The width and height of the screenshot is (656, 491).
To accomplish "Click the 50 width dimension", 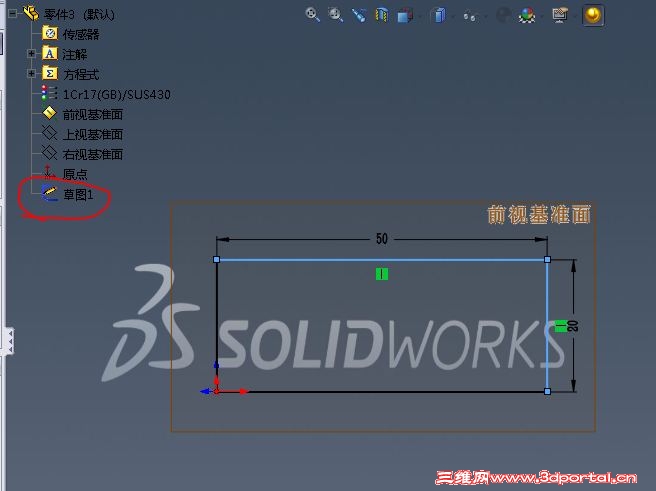I will coord(382,239).
